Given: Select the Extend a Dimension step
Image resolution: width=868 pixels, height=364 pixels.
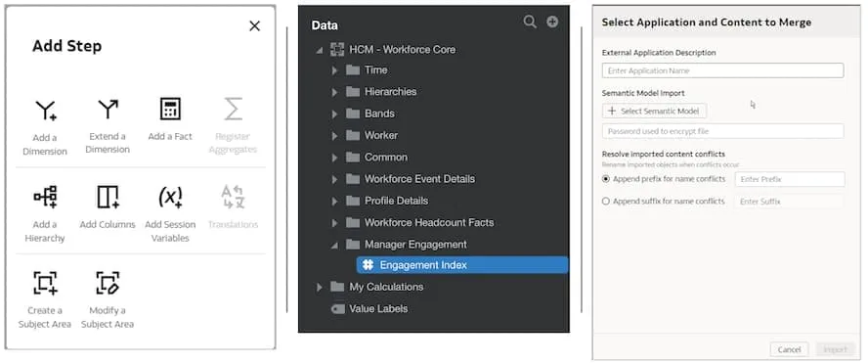Looking at the screenshot, I should click(108, 110).
